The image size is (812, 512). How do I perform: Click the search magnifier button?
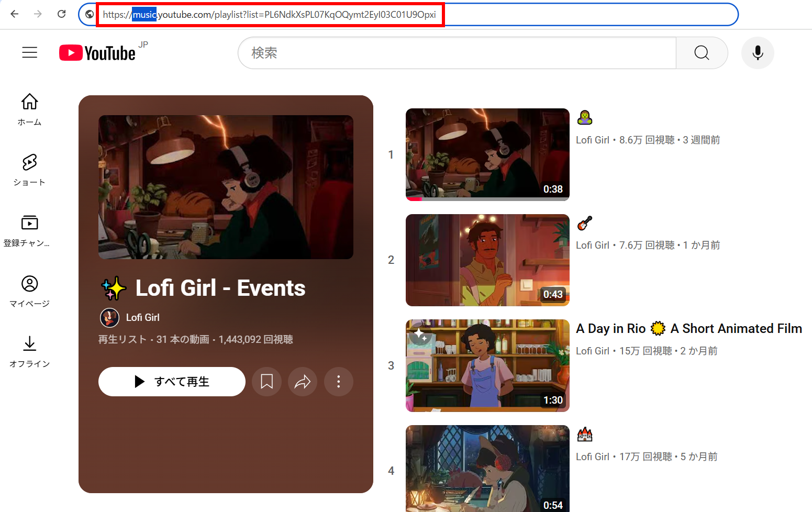pyautogui.click(x=702, y=53)
